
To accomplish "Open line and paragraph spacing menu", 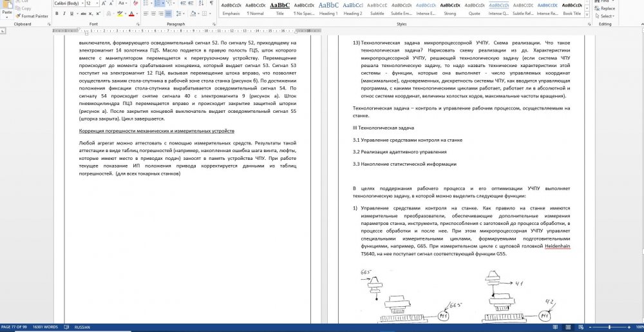I will click(x=181, y=14).
